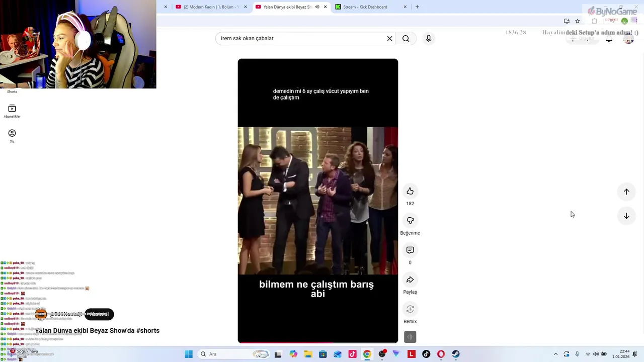Screen dimensions: 644x362
Task: Open the browser extensions puzzle icon
Action: (594, 21)
